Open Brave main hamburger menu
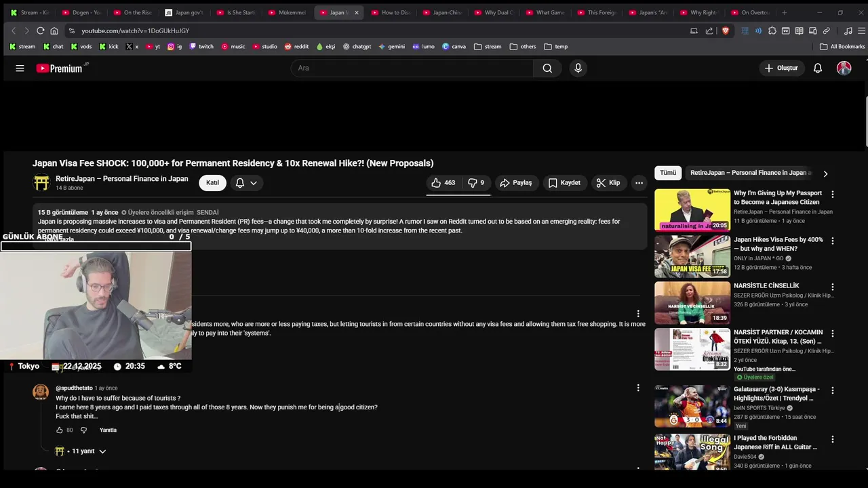 [861, 30]
